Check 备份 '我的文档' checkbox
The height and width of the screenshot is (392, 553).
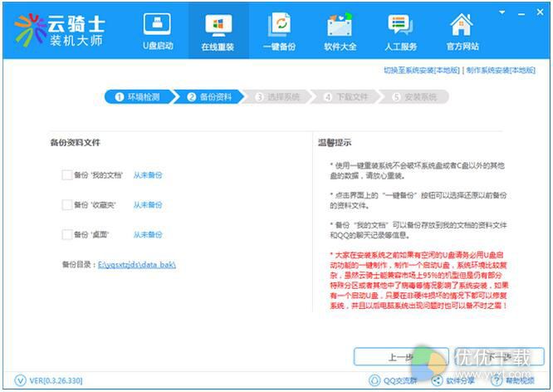click(66, 174)
